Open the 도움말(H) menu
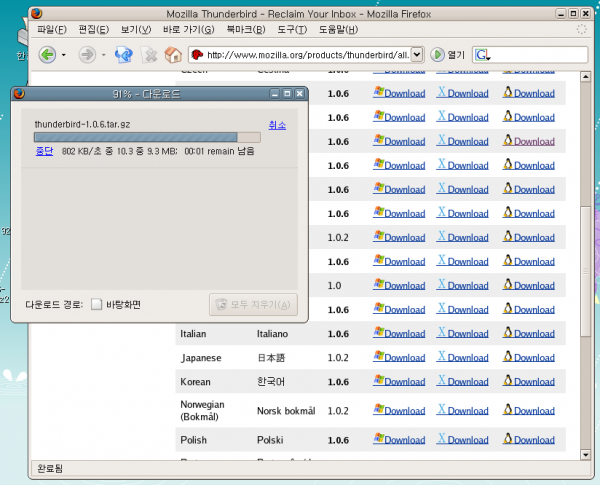The image size is (600, 485). pyautogui.click(x=338, y=29)
